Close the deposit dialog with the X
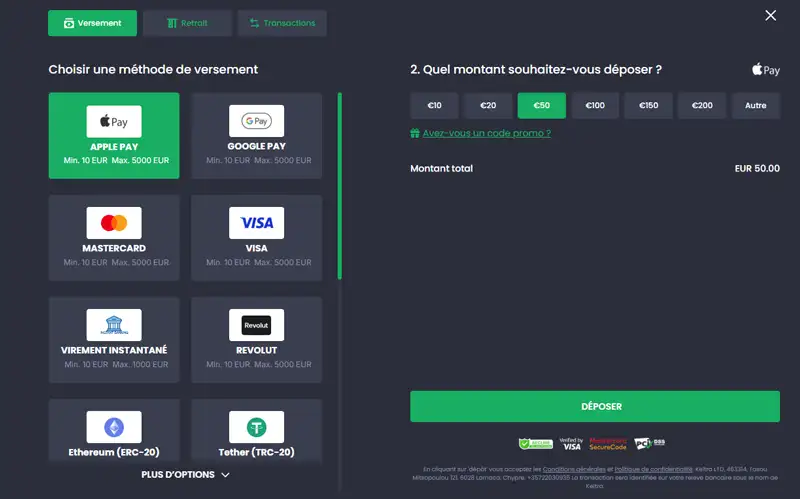Screen dimensions: 800x499 coord(770,16)
